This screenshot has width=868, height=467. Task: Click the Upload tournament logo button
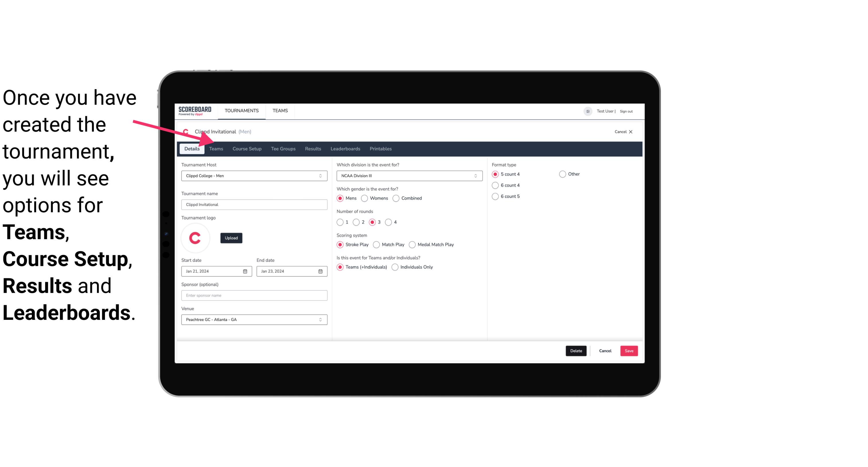231,238
